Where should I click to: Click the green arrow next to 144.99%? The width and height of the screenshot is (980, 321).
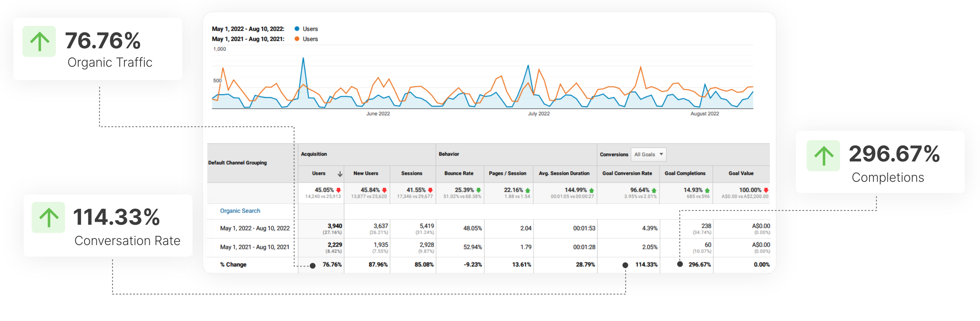[x=592, y=191]
